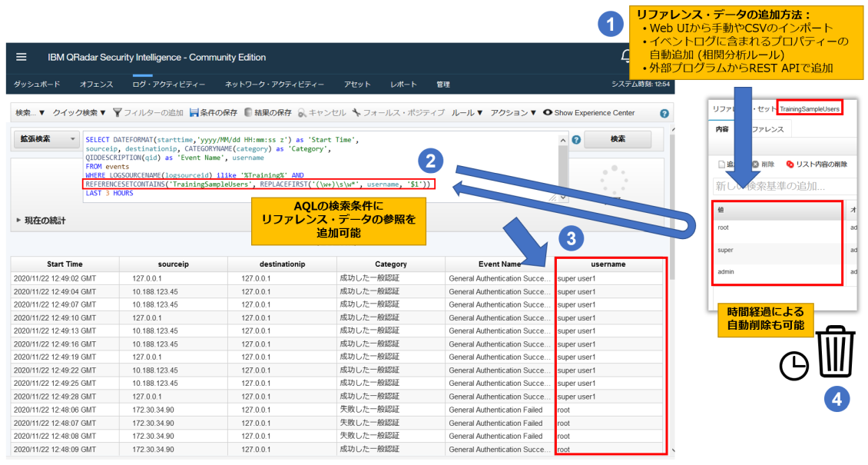The width and height of the screenshot is (868, 465).
Task: Click フォールス・ポジティブ toolbar item
Action: 399,112
